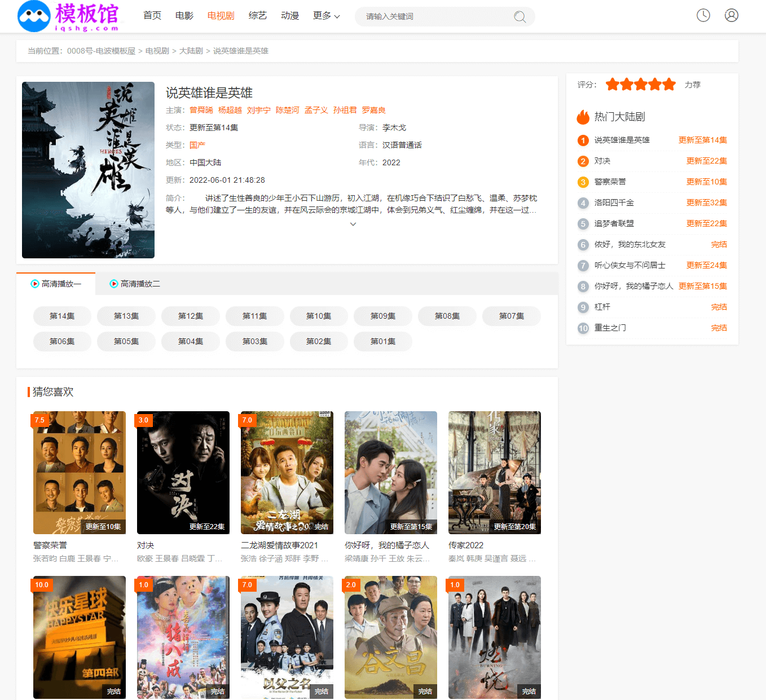The width and height of the screenshot is (766, 700).
Task: Open the 电影 menu item
Action: click(x=184, y=16)
